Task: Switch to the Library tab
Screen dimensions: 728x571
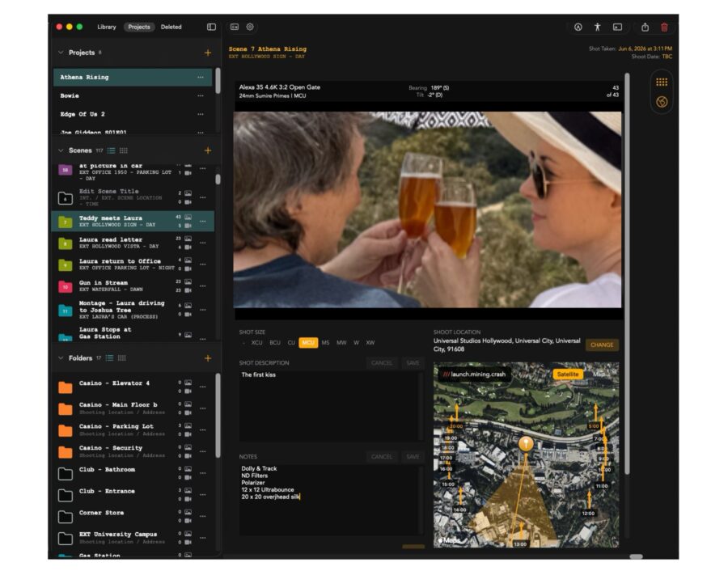Action: (x=106, y=27)
